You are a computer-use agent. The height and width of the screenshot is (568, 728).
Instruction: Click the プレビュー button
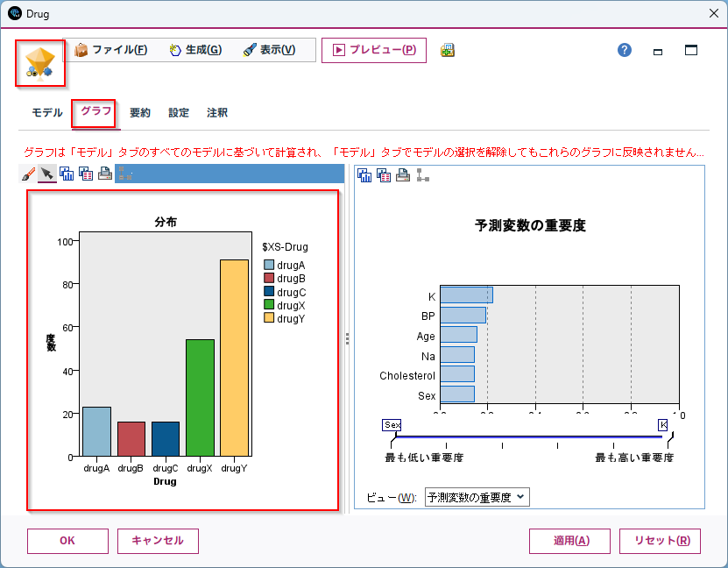[373, 50]
